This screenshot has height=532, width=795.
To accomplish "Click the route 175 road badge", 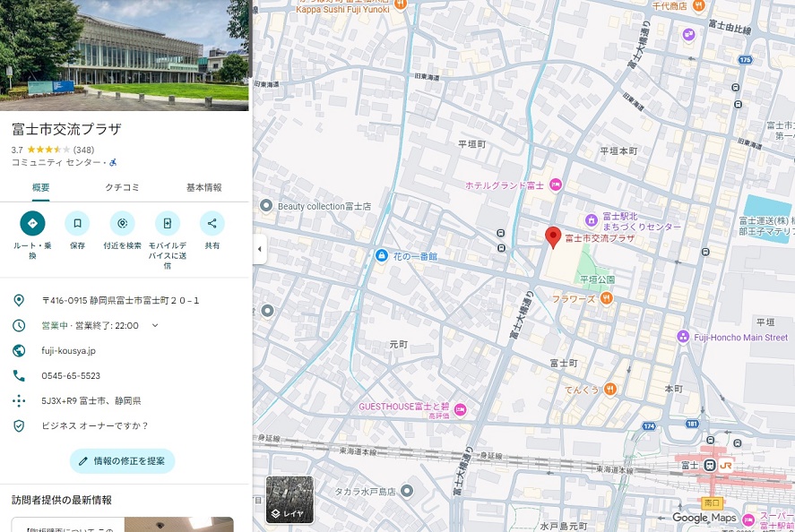I will (x=745, y=60).
